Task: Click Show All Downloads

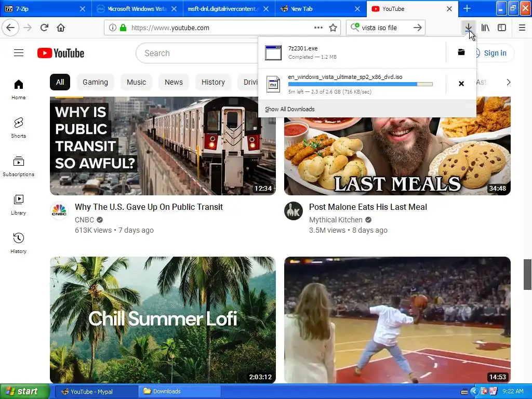Action: tap(290, 109)
